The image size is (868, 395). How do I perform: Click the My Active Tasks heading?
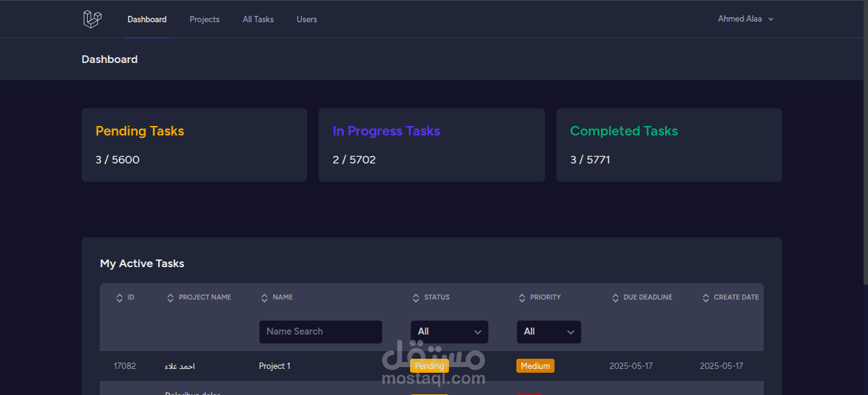tap(142, 263)
